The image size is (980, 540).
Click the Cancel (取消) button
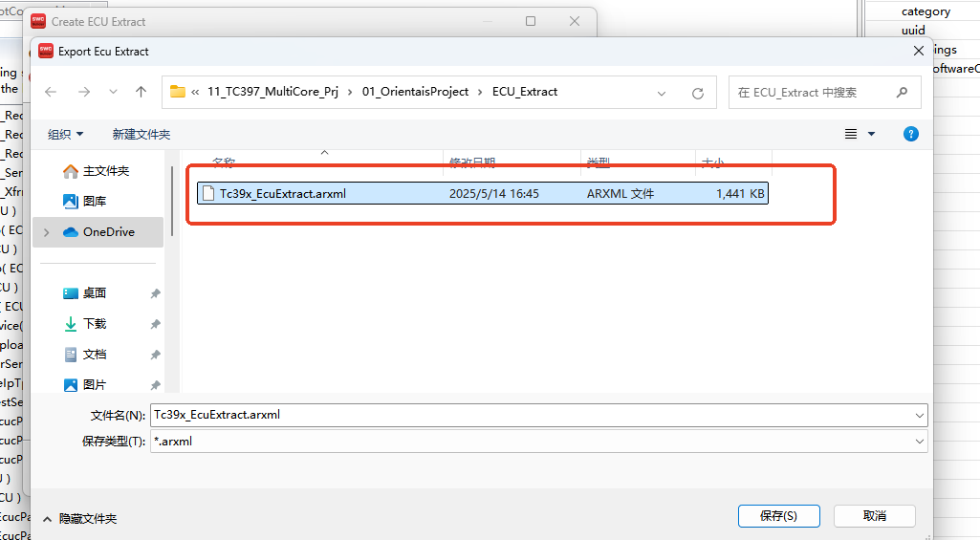click(x=874, y=515)
